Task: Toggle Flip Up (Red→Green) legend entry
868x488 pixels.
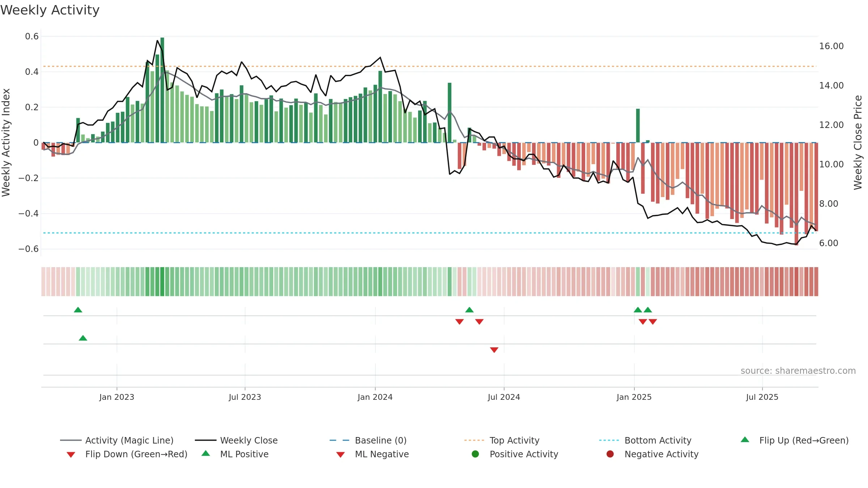Action: (795, 440)
